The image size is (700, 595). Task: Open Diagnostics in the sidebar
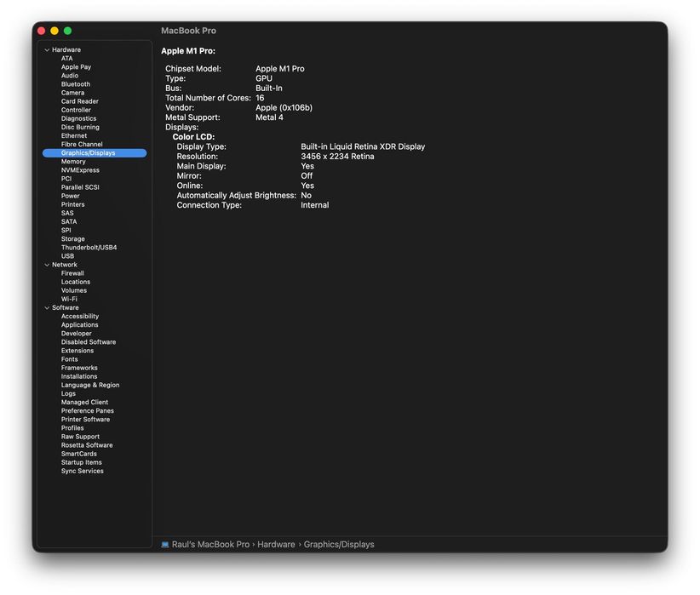pyautogui.click(x=78, y=118)
